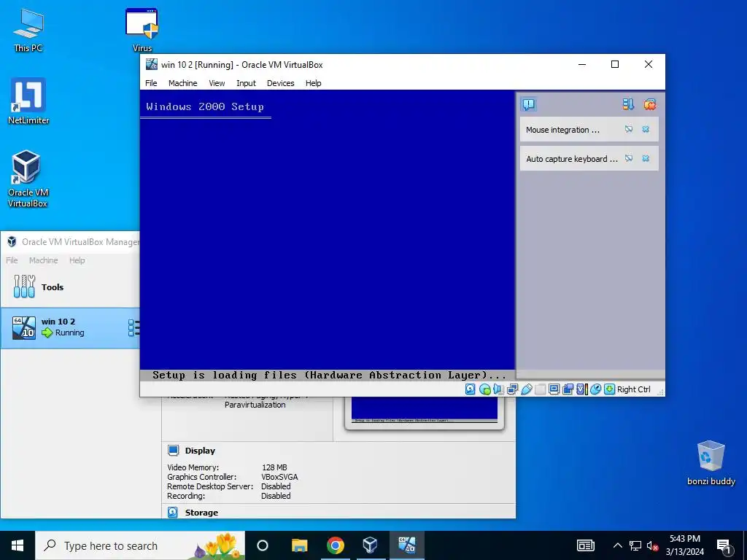Open File menu in VirtualBox Manager
747x560 pixels.
(12, 260)
